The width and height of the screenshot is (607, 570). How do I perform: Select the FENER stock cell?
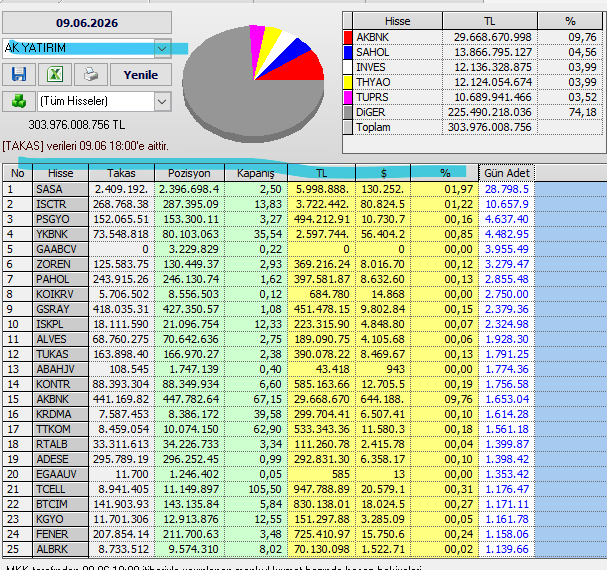pos(60,534)
